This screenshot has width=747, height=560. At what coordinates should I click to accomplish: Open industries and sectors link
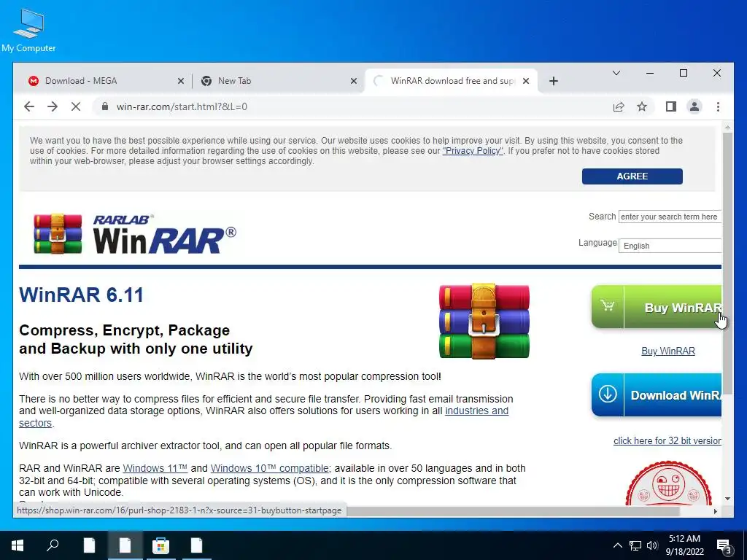[x=476, y=411]
